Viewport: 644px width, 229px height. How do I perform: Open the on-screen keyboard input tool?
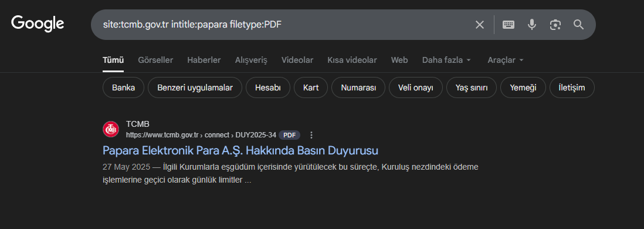[x=509, y=25]
